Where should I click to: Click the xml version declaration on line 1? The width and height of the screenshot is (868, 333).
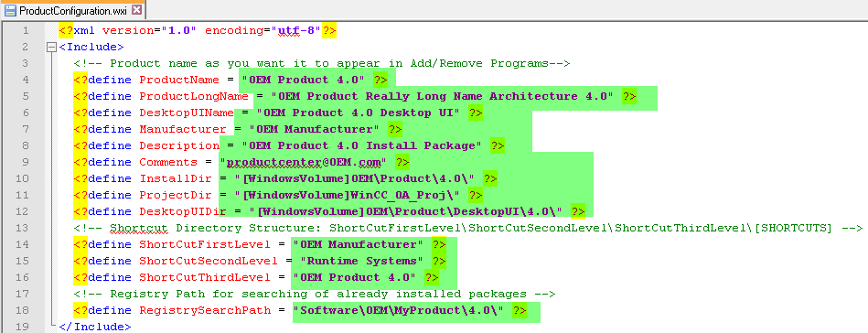click(198, 30)
